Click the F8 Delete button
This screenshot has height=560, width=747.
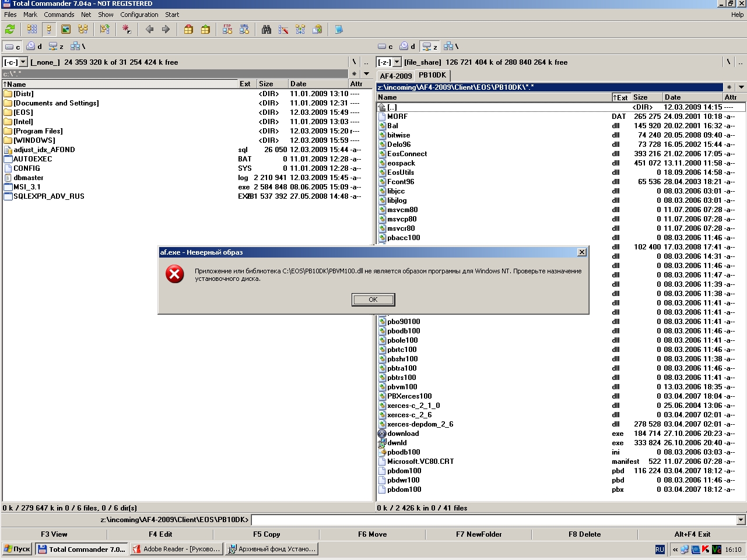click(x=584, y=534)
